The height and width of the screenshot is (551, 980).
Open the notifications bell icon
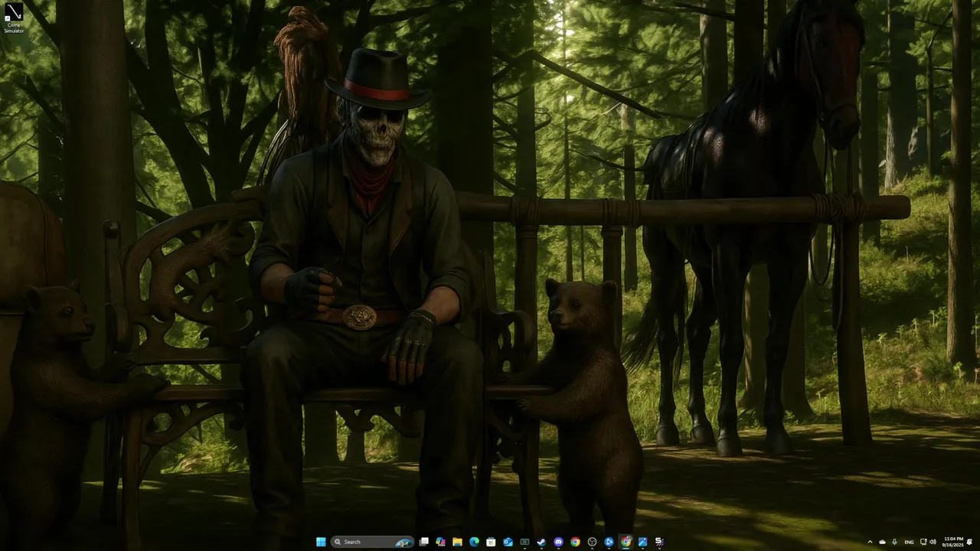point(969,542)
